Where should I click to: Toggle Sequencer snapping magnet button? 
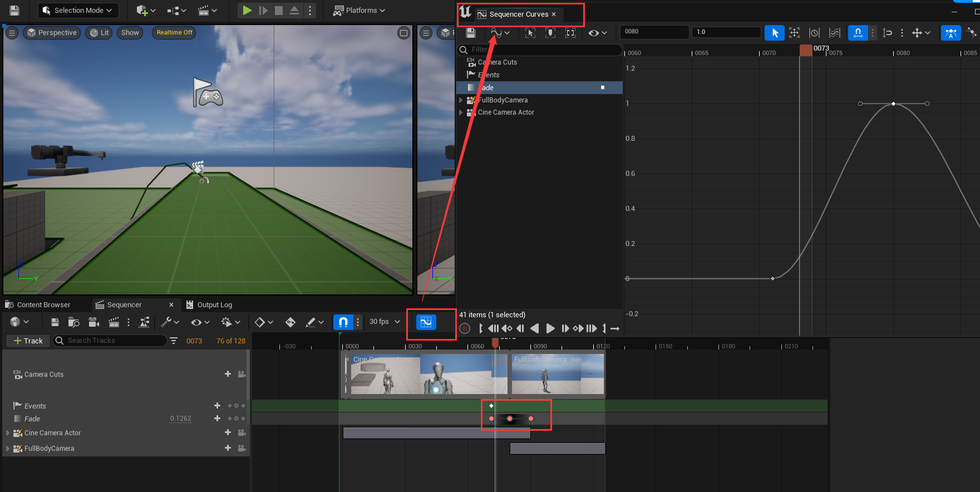(x=343, y=322)
